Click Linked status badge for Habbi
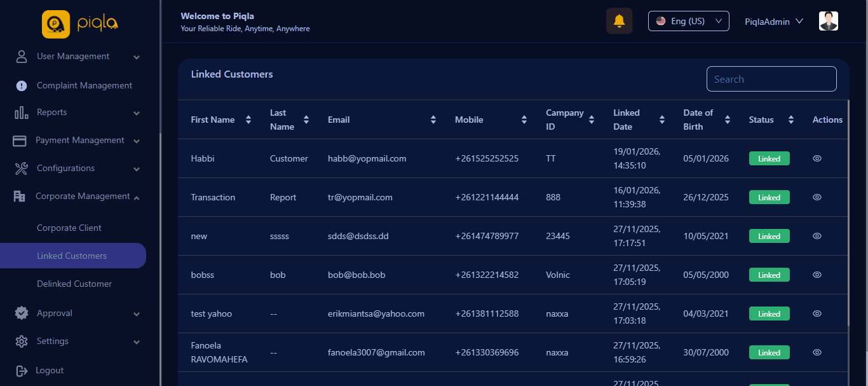The width and height of the screenshot is (868, 386). 769,158
